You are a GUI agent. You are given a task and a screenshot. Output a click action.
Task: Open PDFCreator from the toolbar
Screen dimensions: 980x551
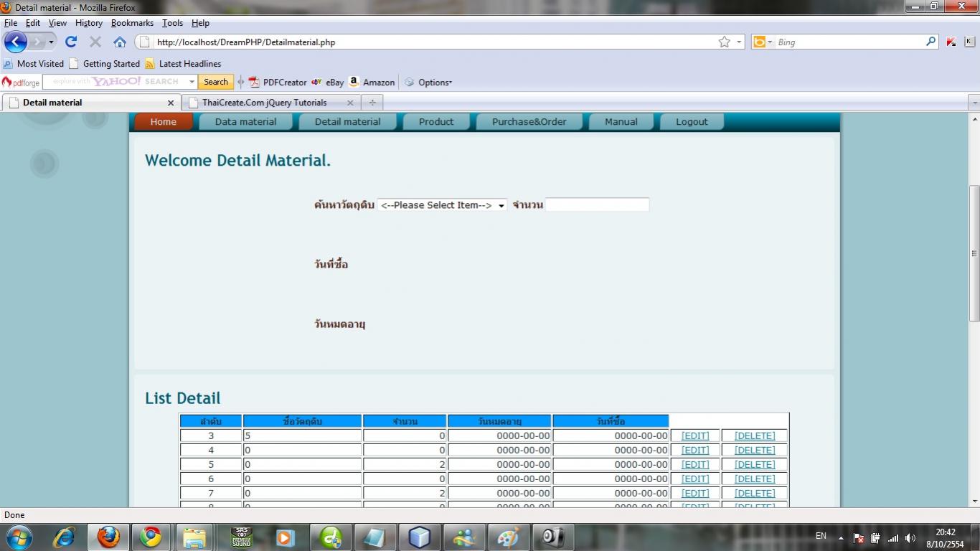[278, 83]
